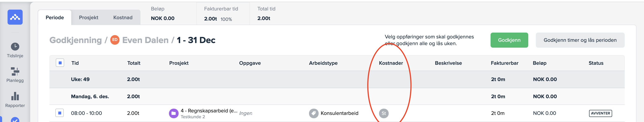Go back via Godkjenning breadcrumb link
644x122 pixels.
pos(75,40)
